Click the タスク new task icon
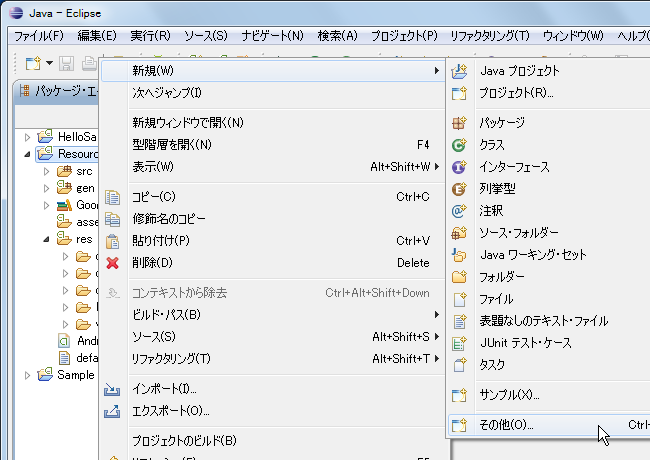This screenshot has width=650, height=460. (459, 365)
